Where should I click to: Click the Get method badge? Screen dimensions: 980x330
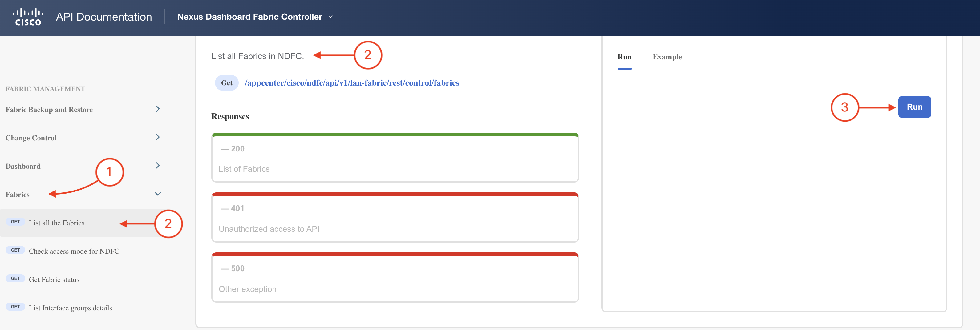pos(227,83)
